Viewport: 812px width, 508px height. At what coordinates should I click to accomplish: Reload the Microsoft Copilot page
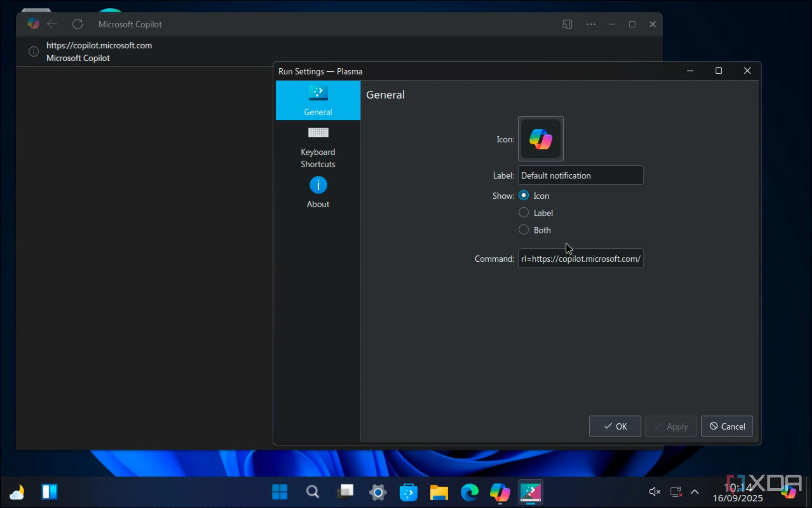pyautogui.click(x=78, y=24)
